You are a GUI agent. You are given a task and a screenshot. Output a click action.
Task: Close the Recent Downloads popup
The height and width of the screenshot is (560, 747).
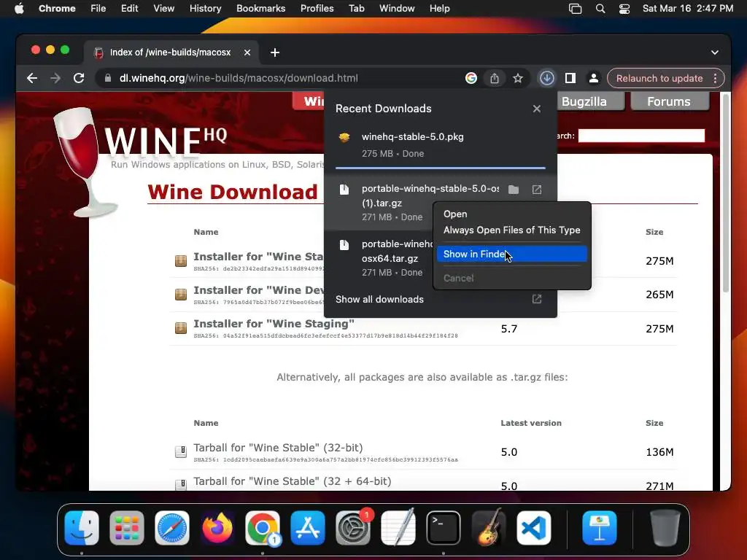pos(536,109)
